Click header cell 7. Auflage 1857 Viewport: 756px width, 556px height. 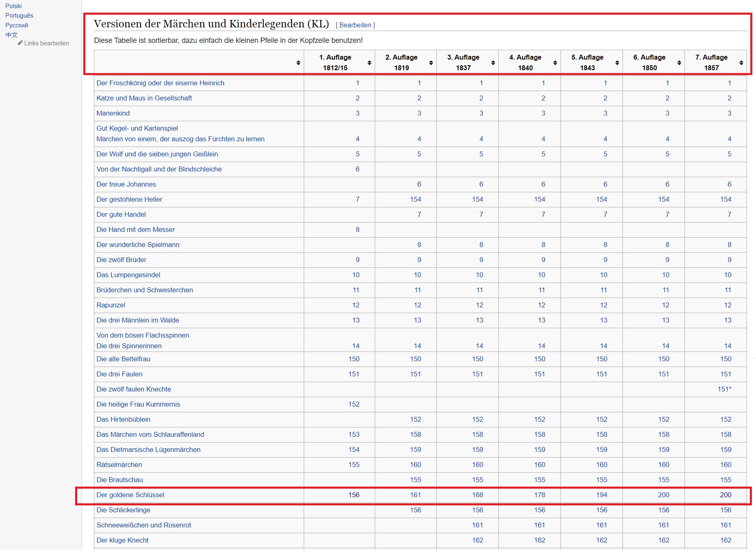coord(715,62)
